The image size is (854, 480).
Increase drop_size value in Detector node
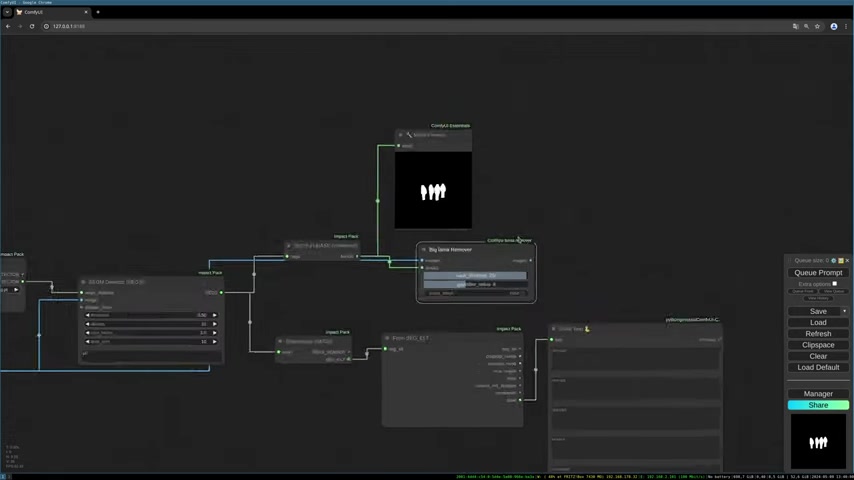[x=215, y=342]
